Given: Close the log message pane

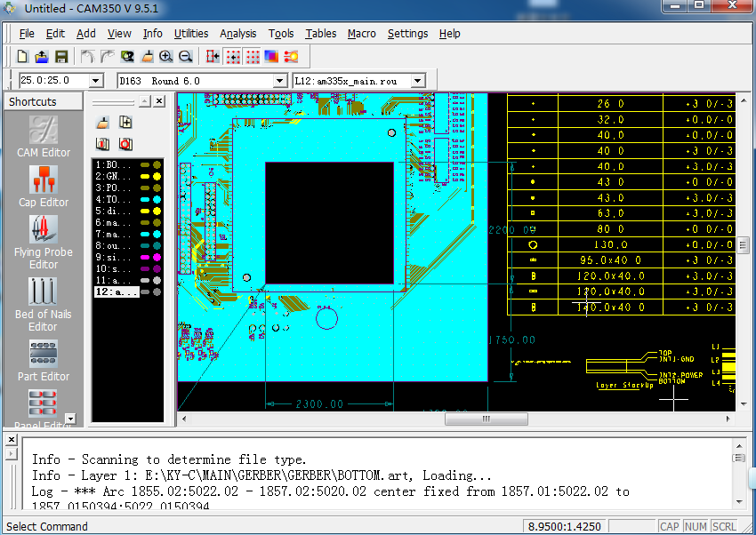Looking at the screenshot, I should tap(11, 439).
